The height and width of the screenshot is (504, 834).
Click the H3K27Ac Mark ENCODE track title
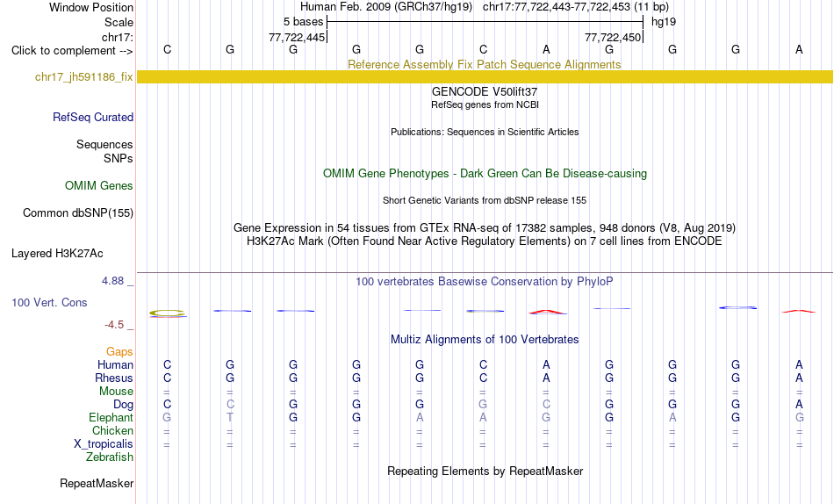[485, 241]
